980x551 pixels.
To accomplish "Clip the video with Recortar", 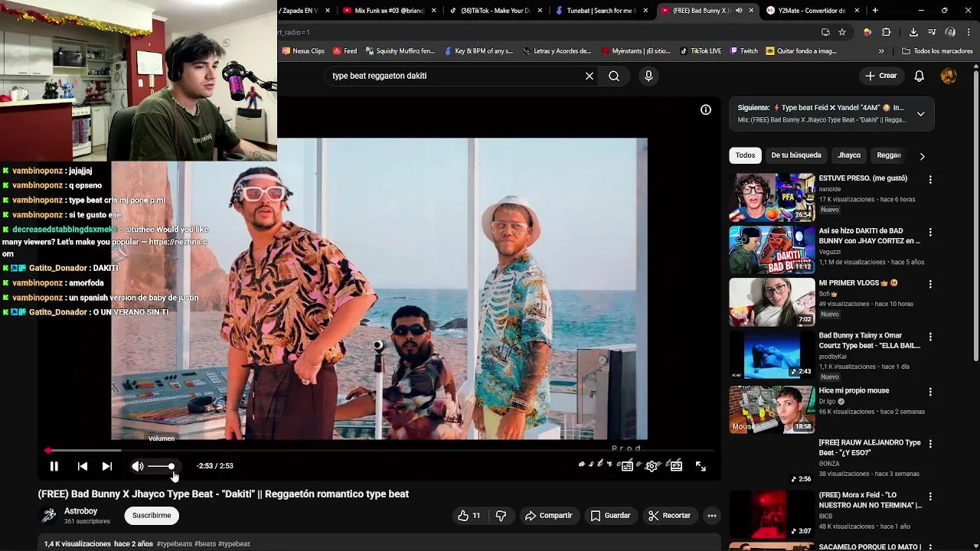I will coord(669,516).
